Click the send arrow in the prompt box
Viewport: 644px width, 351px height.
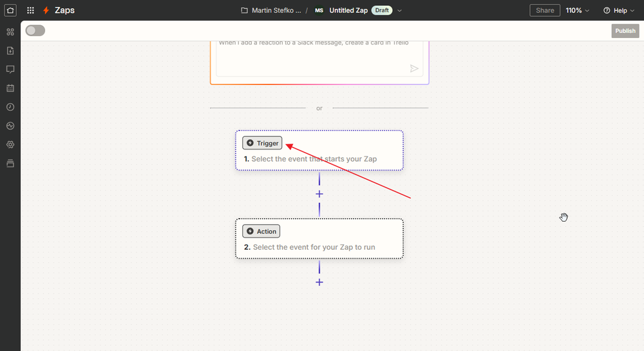tap(414, 68)
